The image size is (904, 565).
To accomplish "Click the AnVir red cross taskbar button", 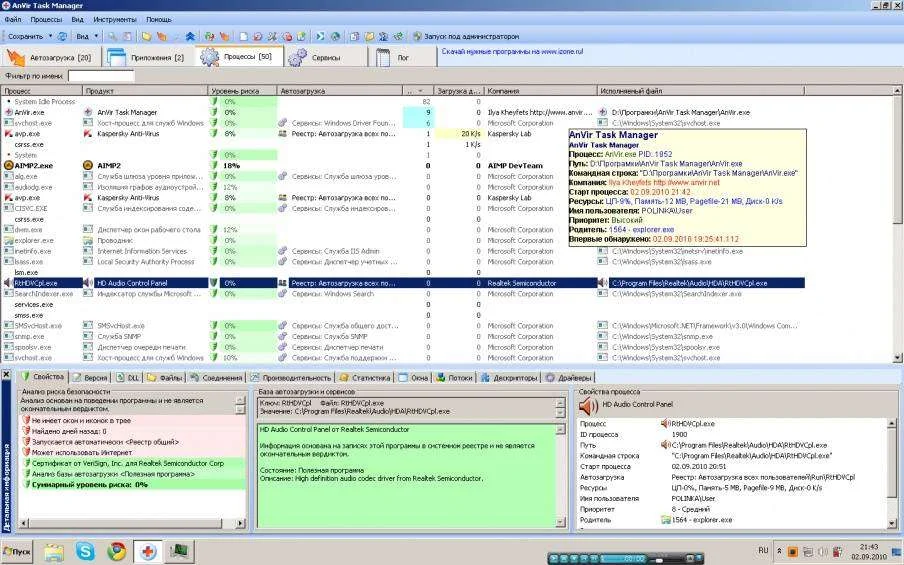I will [148, 552].
